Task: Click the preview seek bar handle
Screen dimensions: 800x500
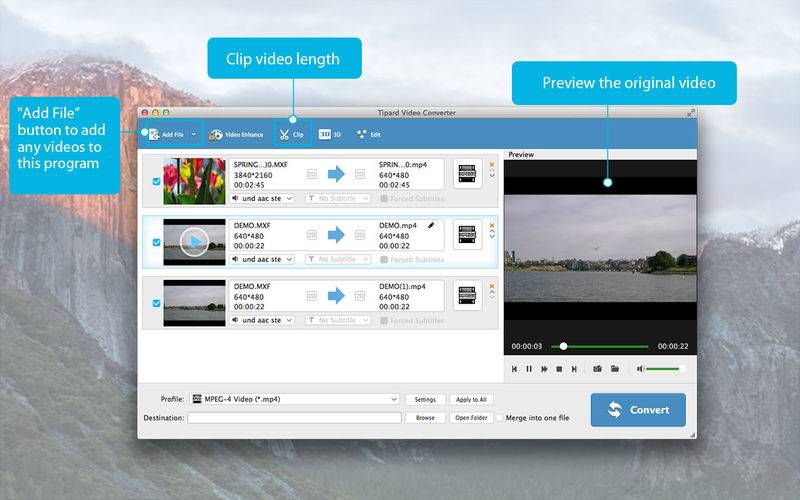Action: click(563, 346)
